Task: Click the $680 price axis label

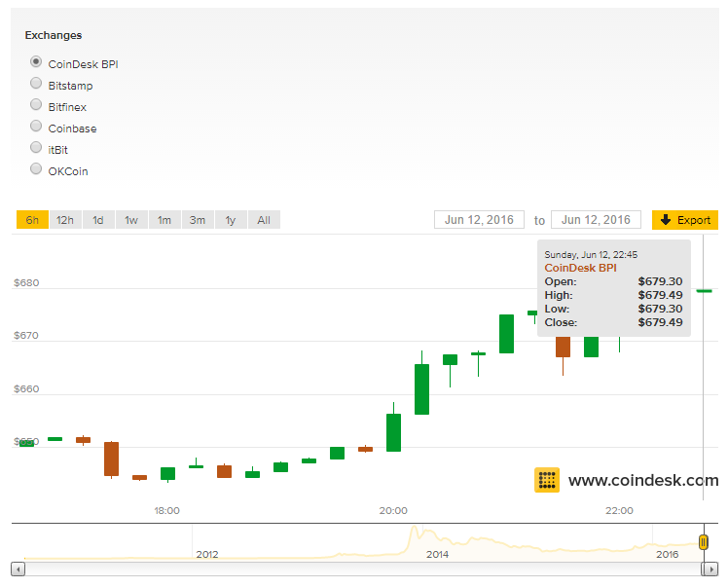Action: click(x=26, y=283)
